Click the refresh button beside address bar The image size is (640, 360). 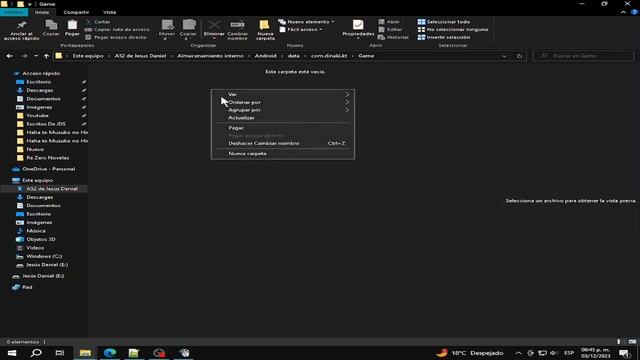(x=519, y=56)
